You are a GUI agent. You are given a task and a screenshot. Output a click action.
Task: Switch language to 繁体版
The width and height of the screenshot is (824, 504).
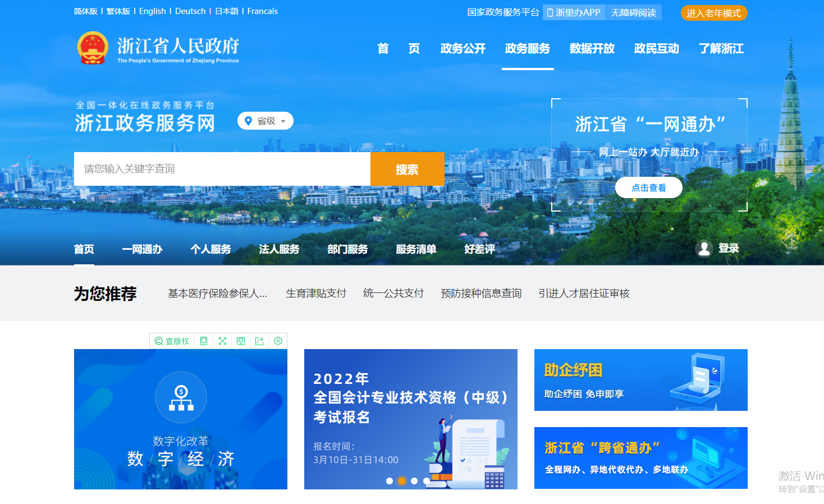point(118,11)
